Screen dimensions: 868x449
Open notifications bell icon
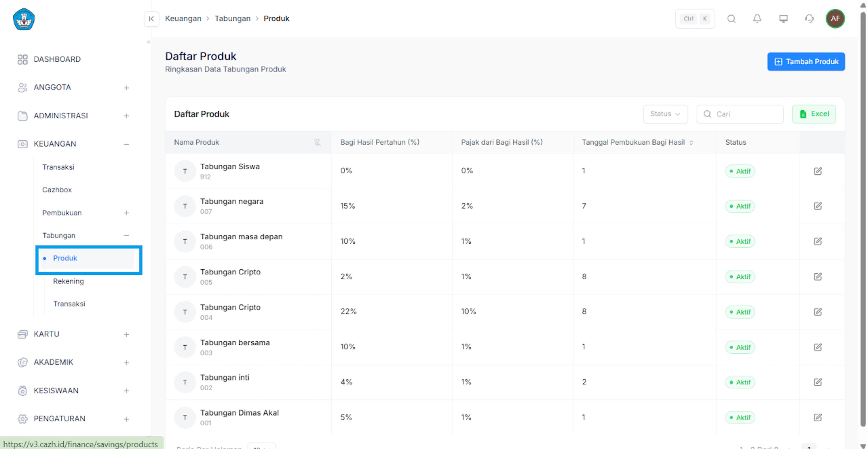tap(757, 19)
